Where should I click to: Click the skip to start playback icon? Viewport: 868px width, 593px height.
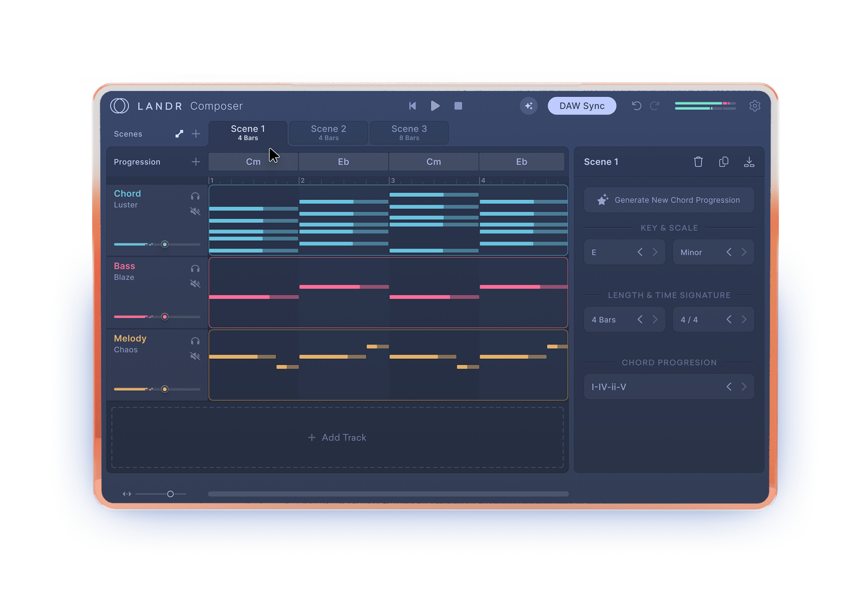[412, 106]
